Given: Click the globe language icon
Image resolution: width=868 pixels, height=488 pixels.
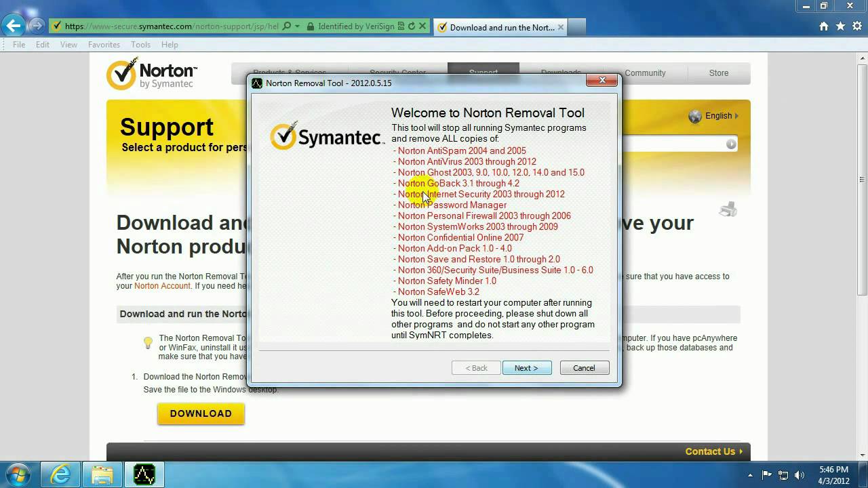Looking at the screenshot, I should tap(695, 116).
